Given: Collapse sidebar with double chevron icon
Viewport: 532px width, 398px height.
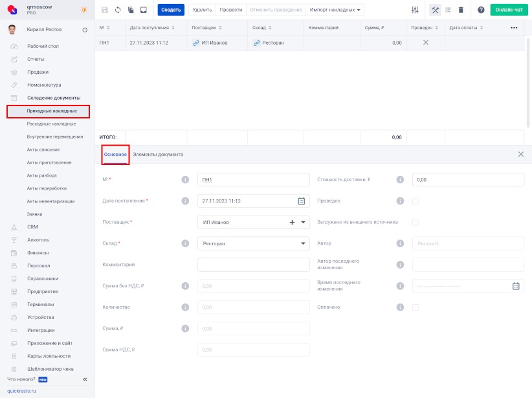Looking at the screenshot, I should (x=85, y=379).
